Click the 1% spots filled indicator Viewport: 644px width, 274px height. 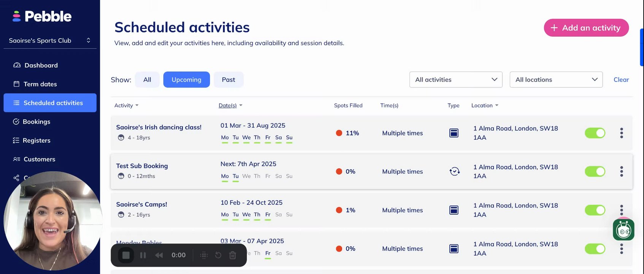(346, 210)
